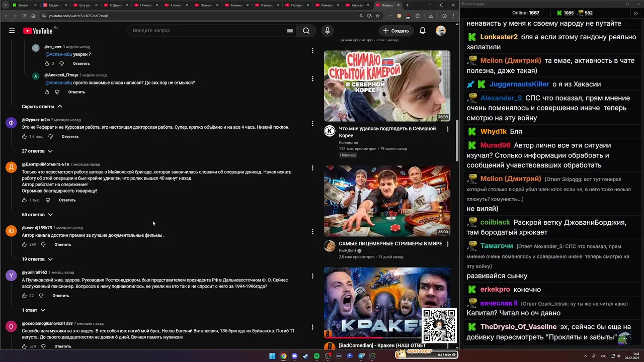This screenshot has height=362, width=644.
Task: Click username Lonkaster2 in chat window
Action: click(x=499, y=37)
